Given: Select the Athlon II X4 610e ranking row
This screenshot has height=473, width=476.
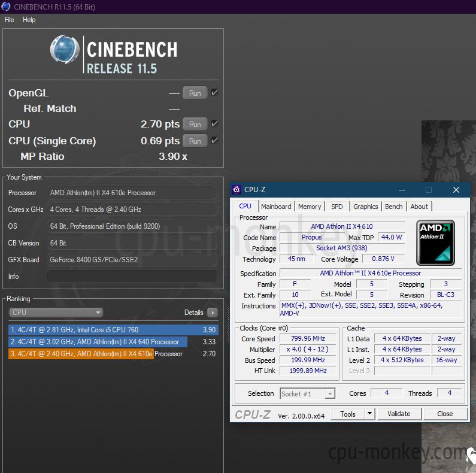Looking at the screenshot, I should point(113,354).
